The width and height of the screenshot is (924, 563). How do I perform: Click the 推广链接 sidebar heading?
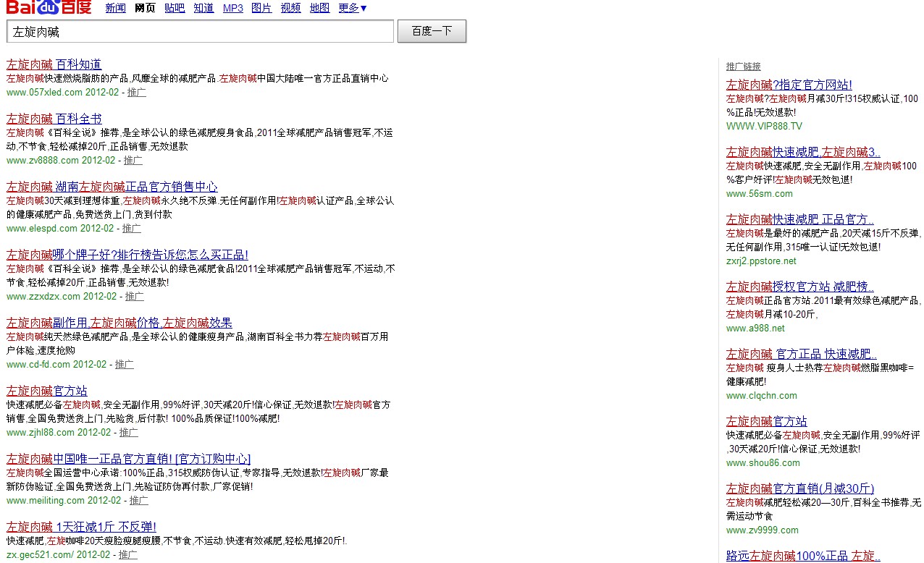(x=744, y=67)
